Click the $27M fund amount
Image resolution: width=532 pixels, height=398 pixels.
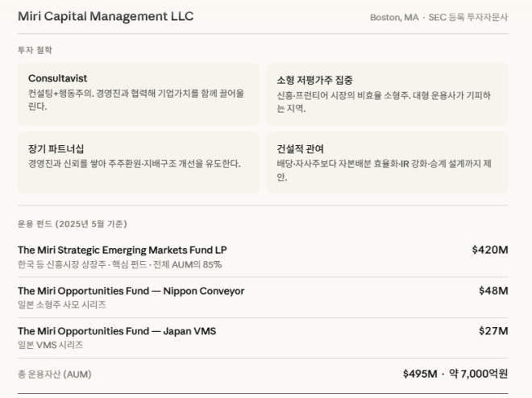tap(493, 331)
